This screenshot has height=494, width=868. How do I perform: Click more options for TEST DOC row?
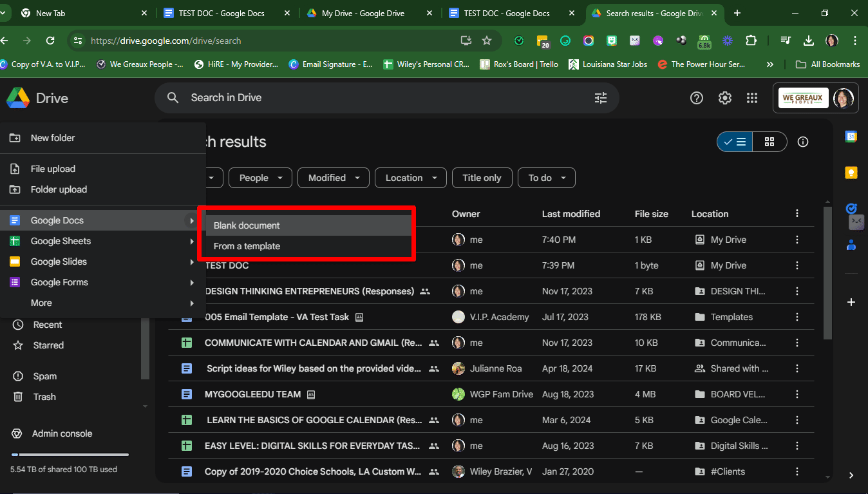[x=797, y=265]
